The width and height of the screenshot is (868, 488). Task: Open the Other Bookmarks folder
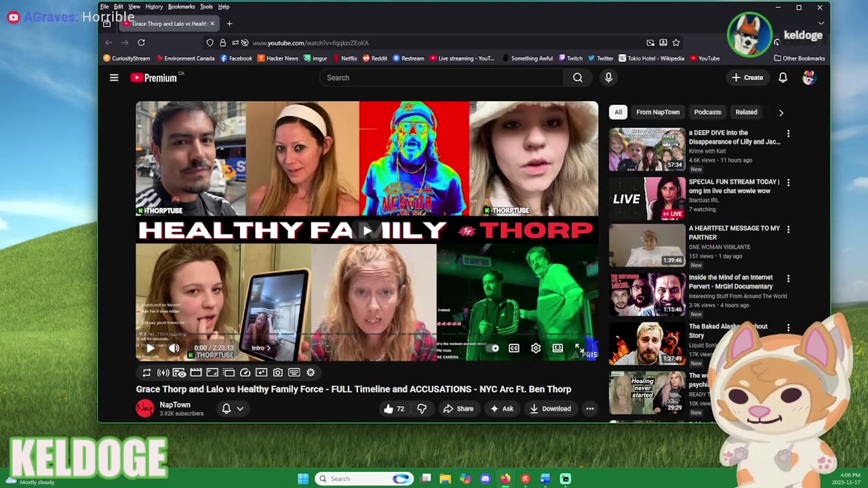pyautogui.click(x=799, y=58)
